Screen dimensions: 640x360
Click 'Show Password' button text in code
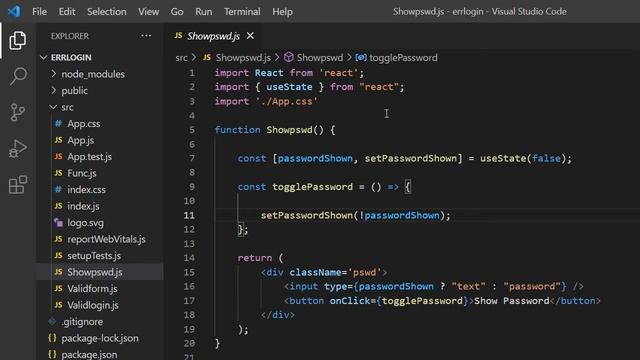pyautogui.click(x=511, y=301)
